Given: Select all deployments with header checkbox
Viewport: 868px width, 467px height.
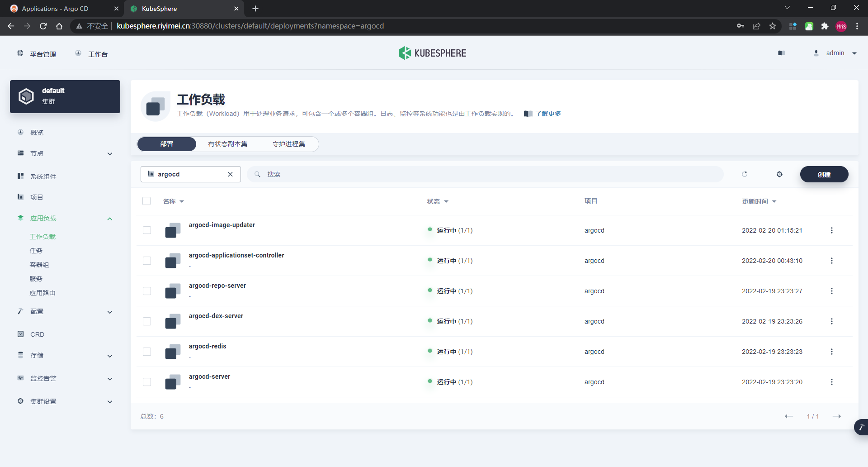Looking at the screenshot, I should tap(146, 201).
